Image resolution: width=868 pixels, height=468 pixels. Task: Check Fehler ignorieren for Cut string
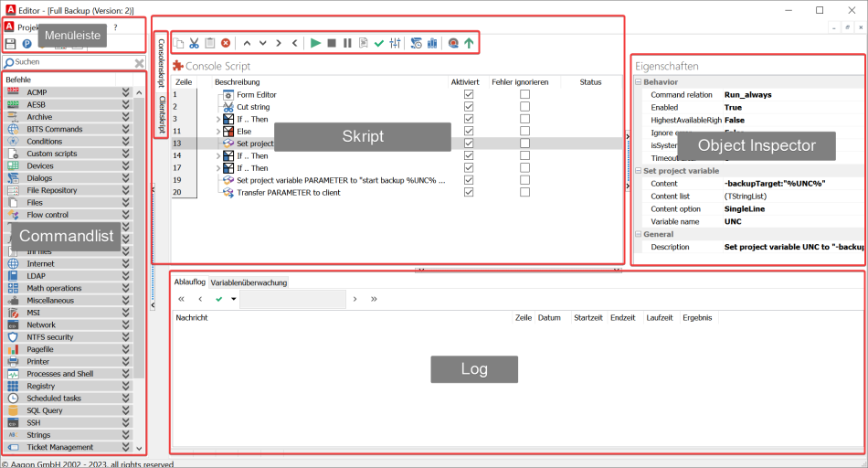[524, 107]
